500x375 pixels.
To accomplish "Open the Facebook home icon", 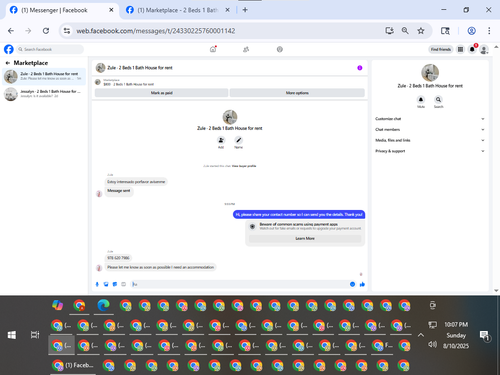I will coord(213,49).
